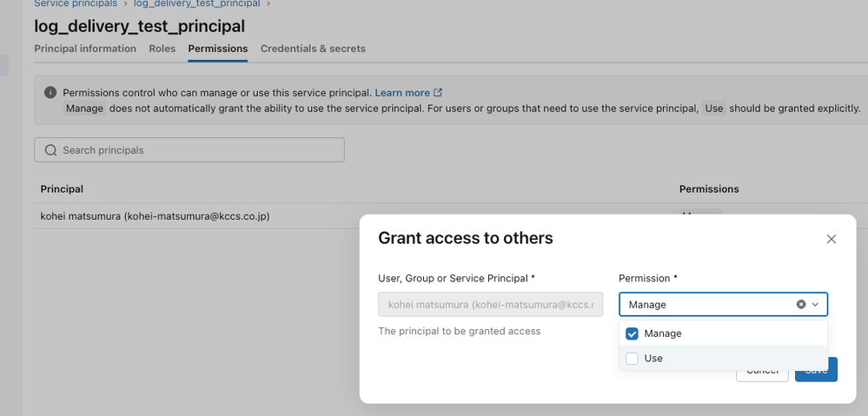This screenshot has height=416, width=868.
Task: Select the Use option row
Action: pos(723,359)
